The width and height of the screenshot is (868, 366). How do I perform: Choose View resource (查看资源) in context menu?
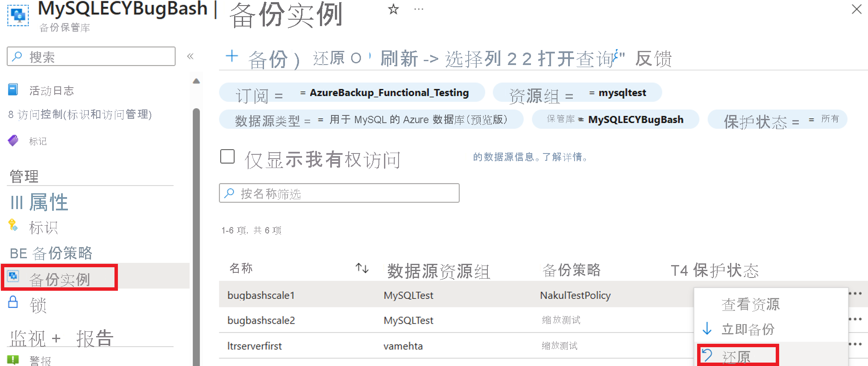pyautogui.click(x=751, y=304)
